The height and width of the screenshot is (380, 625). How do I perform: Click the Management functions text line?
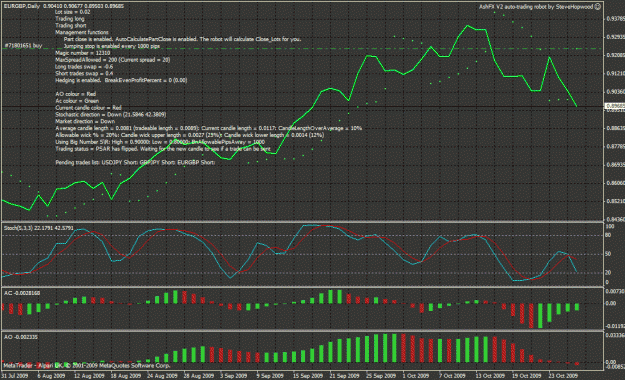[82, 32]
